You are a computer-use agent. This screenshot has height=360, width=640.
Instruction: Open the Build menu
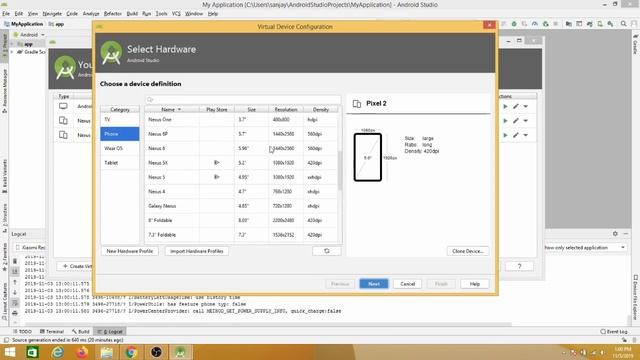132,13
